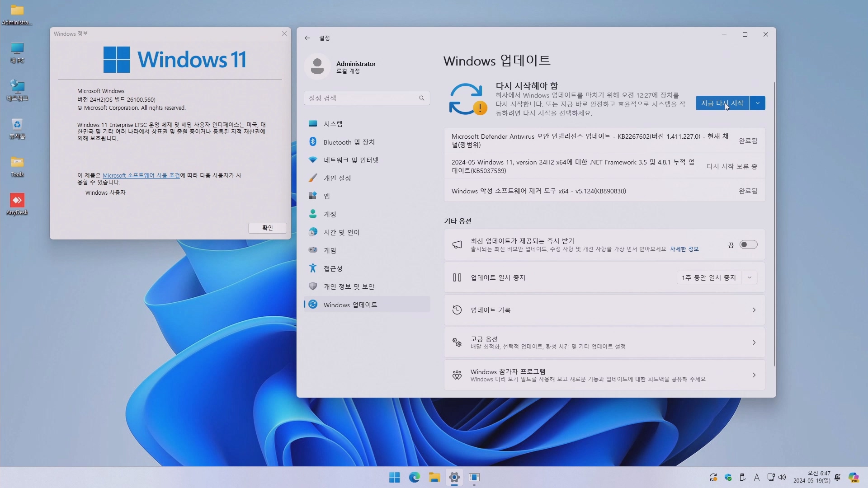Click the restart now button

722,103
